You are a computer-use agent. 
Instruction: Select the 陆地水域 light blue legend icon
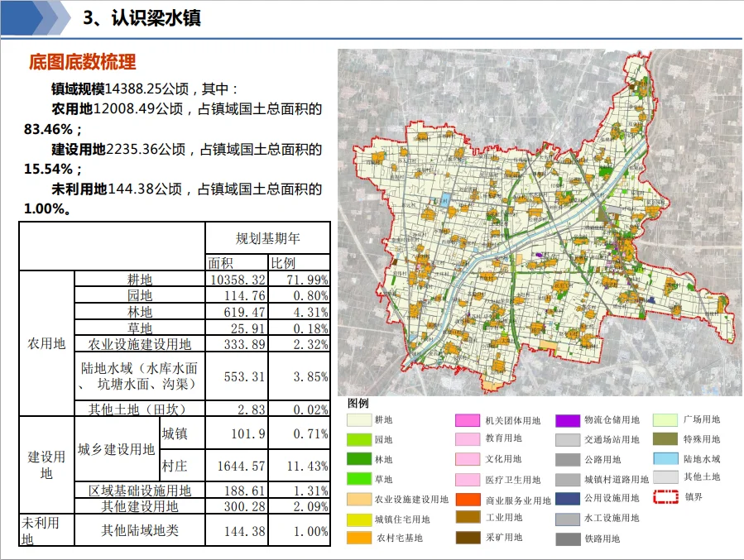tap(666, 458)
